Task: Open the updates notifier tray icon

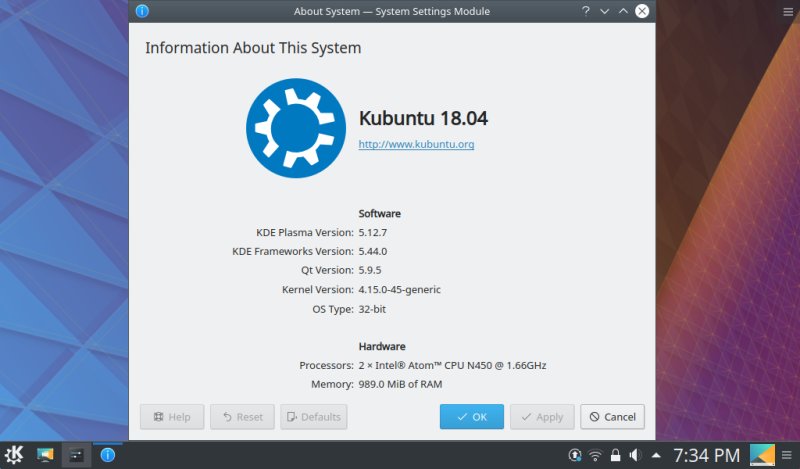Action: [x=575, y=455]
